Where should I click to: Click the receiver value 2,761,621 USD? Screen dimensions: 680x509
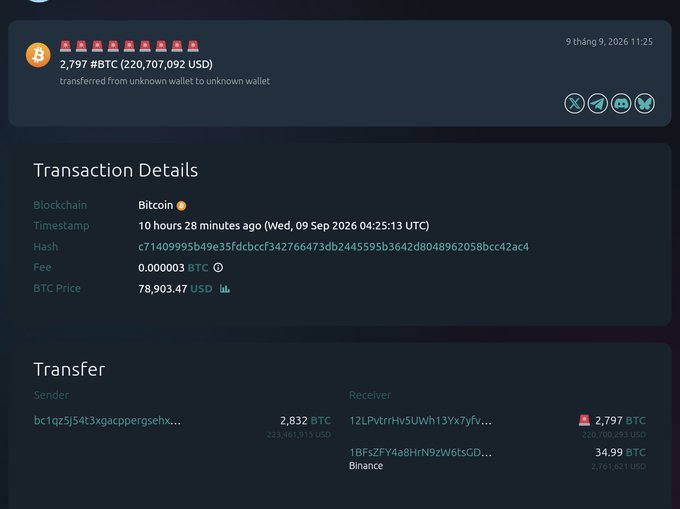[x=618, y=467]
